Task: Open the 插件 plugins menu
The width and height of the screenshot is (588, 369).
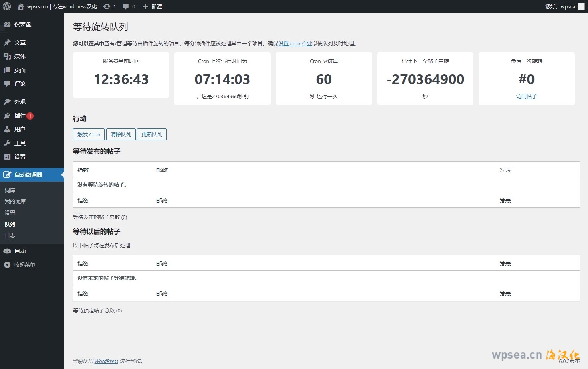Action: coord(20,116)
